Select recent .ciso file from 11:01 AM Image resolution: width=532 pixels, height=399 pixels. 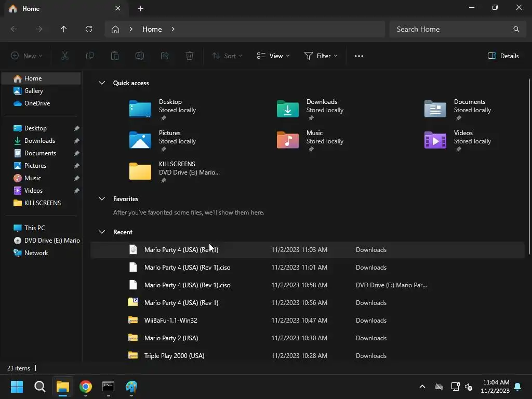click(x=308, y=268)
